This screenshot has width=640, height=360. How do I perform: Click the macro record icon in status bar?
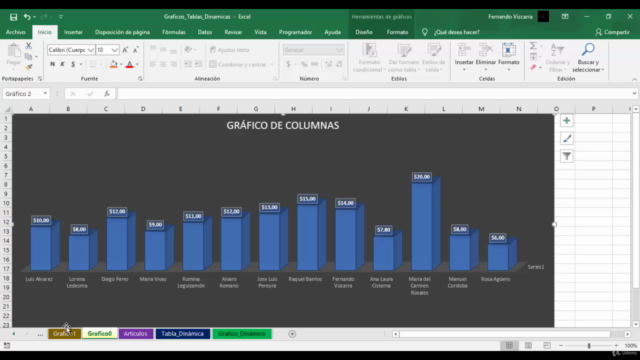coord(7,346)
